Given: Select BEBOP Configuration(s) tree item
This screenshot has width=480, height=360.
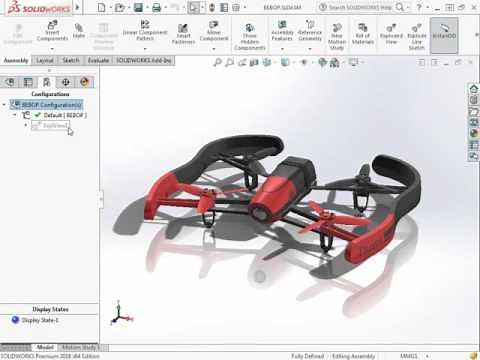Looking at the screenshot, I should pyautogui.click(x=47, y=105).
